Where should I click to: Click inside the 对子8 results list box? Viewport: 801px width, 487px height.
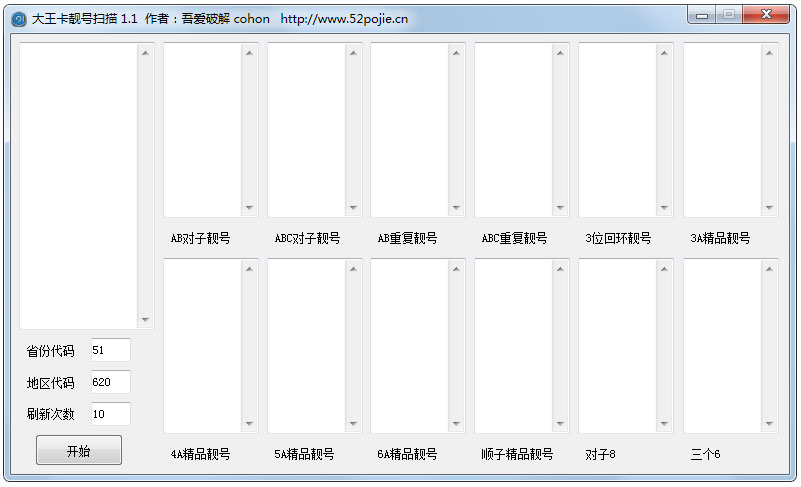click(617, 345)
